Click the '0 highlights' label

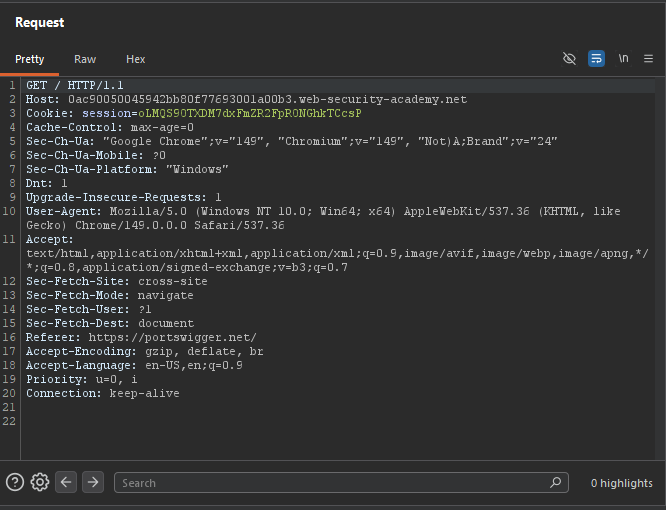tap(621, 483)
